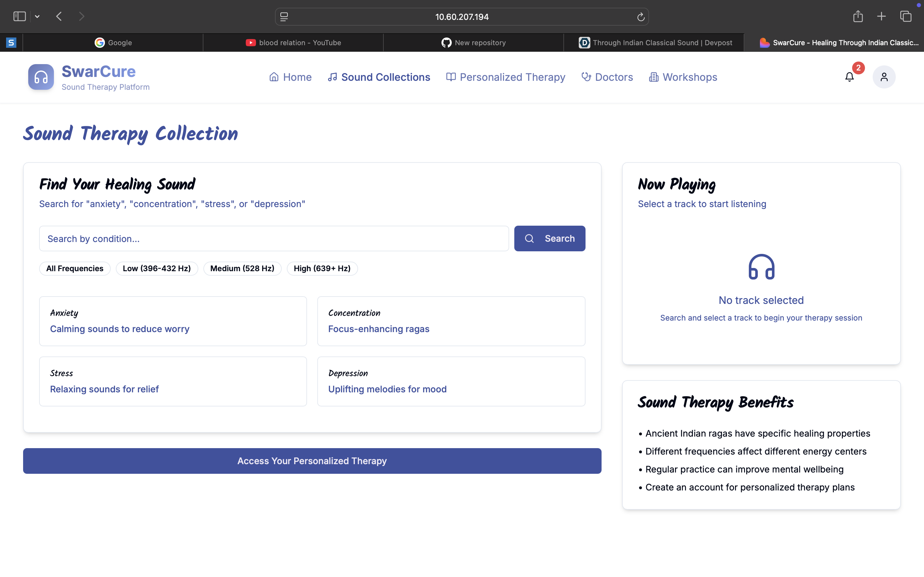The height and width of the screenshot is (577, 924).
Task: Select Low (396-432 Hz) frequency filter
Action: [157, 268]
